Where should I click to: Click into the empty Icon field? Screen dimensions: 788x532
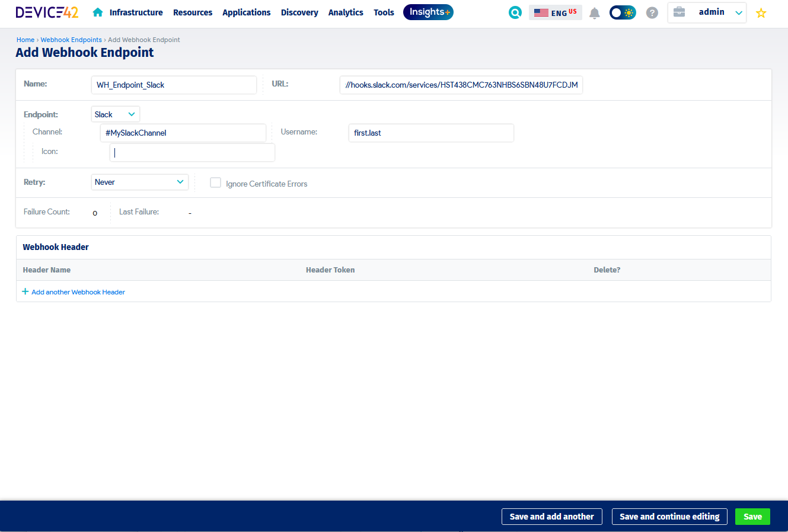click(192, 152)
